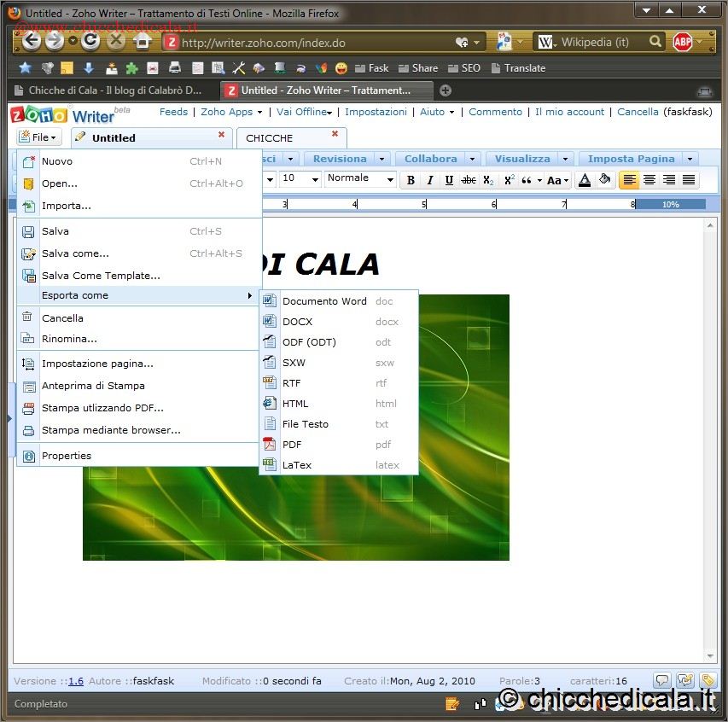Toggle Strikethrough formatting button
728x722 pixels.
469,180
